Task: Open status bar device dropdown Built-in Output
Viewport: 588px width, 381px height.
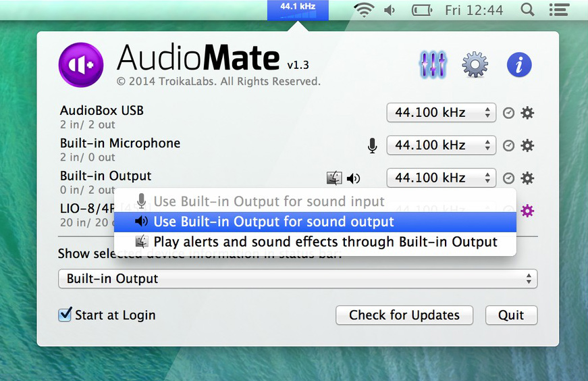Action: coord(298,279)
